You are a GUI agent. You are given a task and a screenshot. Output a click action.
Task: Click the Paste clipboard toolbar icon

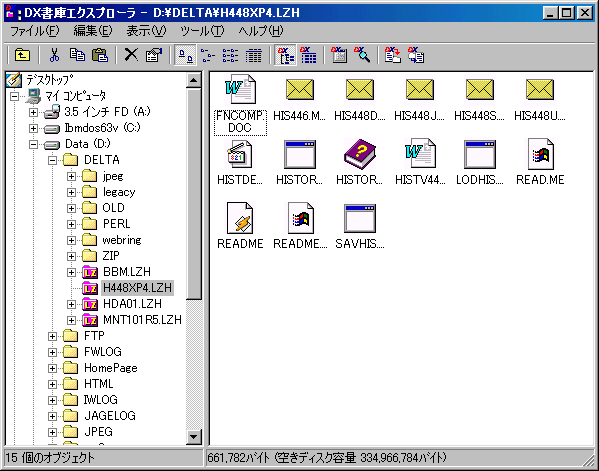[100, 55]
